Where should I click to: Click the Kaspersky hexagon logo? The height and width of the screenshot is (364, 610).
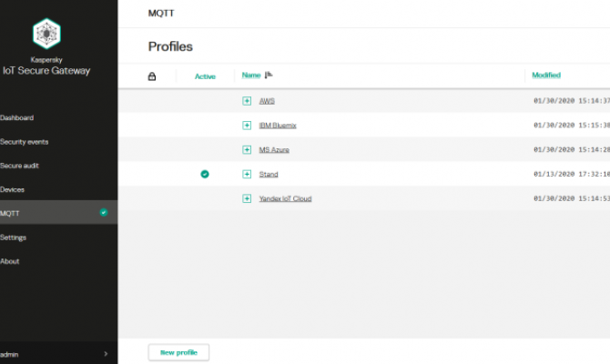point(46,34)
